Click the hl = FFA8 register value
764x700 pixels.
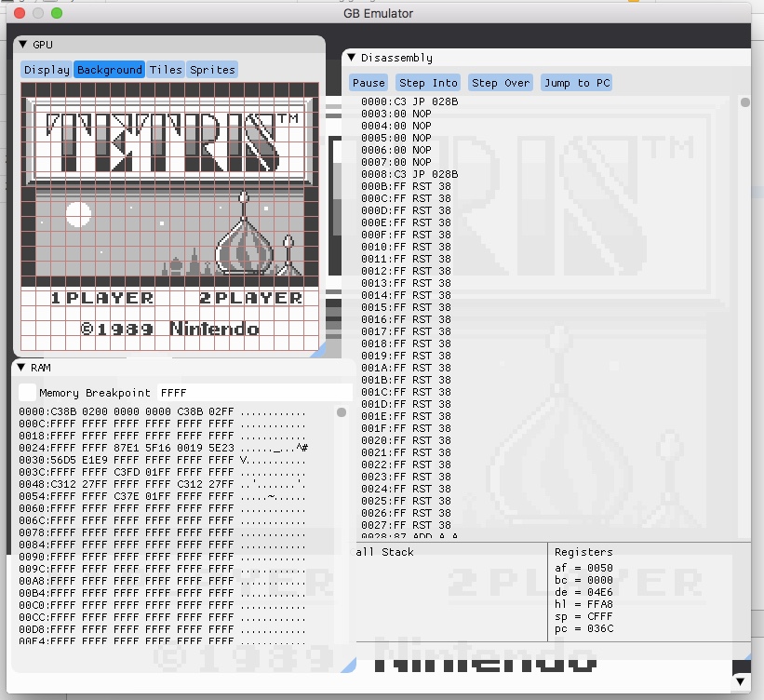[x=583, y=604]
